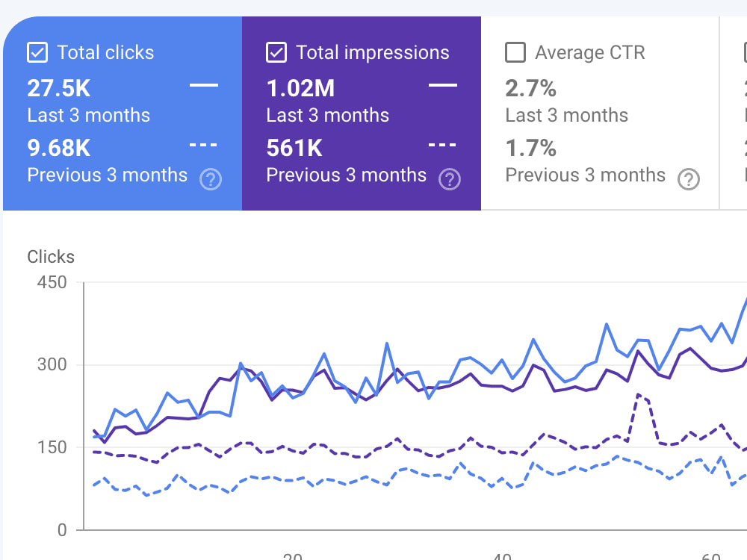Click the 450 y-axis label
The width and height of the screenshot is (747, 560).
click(x=52, y=282)
